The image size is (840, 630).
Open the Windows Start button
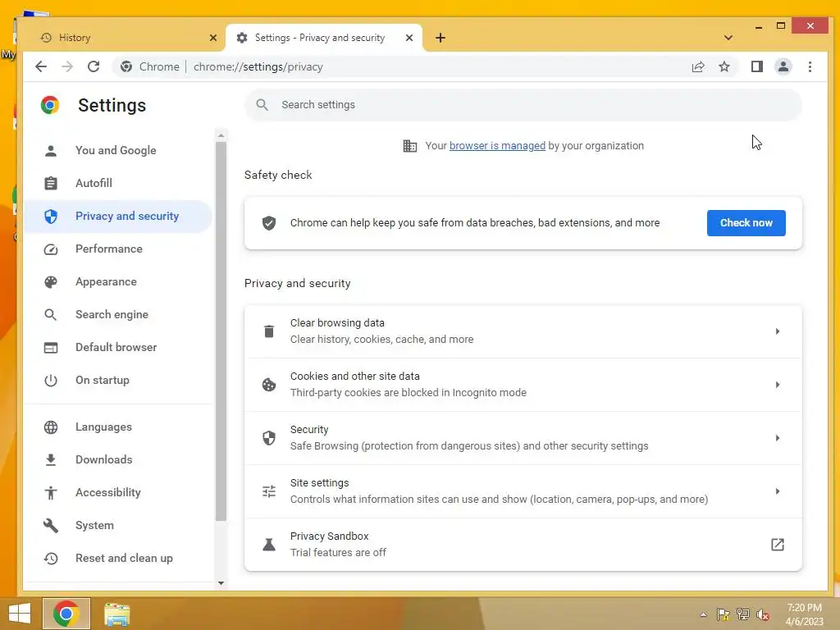(20, 614)
